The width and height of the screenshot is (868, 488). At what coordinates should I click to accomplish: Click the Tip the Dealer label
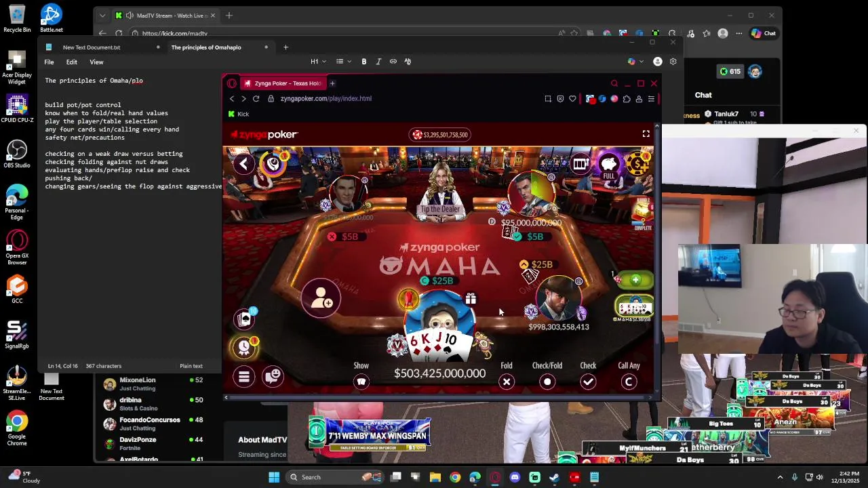pos(440,209)
